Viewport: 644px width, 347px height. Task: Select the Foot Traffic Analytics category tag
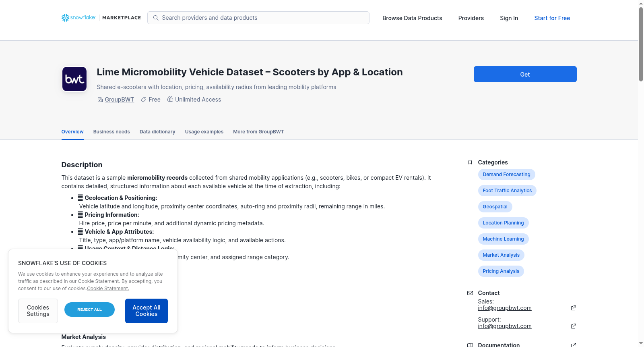pyautogui.click(x=507, y=191)
